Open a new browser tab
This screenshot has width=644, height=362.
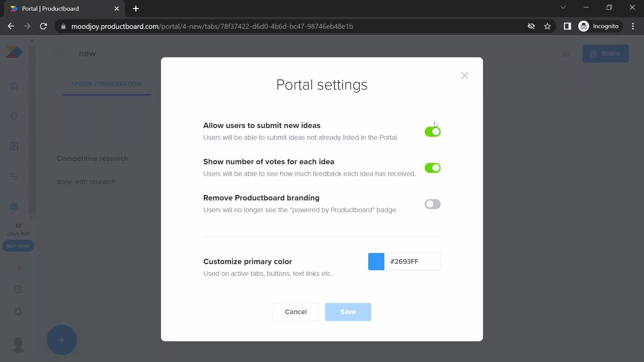click(136, 9)
